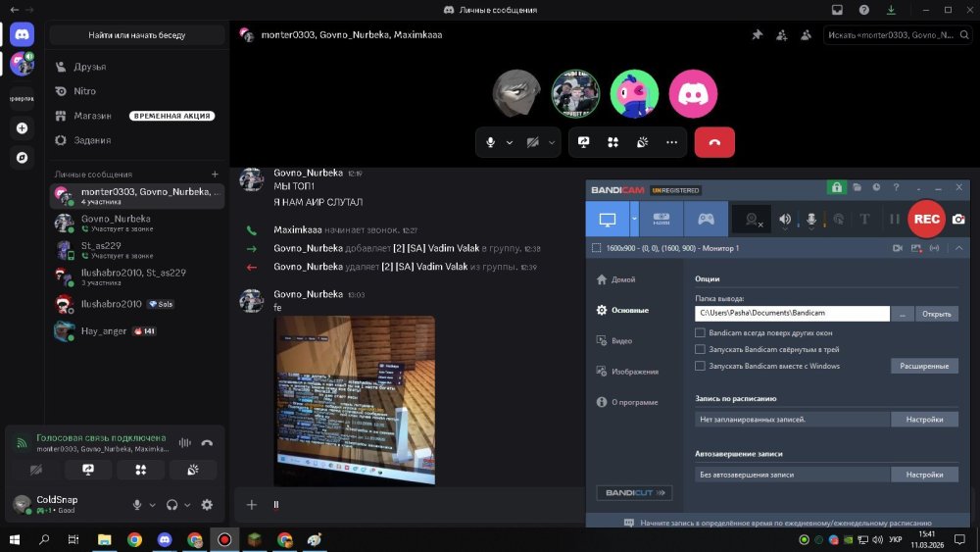Viewport: 980px width, 552px height.
Task: Expand input device menu beside user mic
Action: (x=152, y=505)
